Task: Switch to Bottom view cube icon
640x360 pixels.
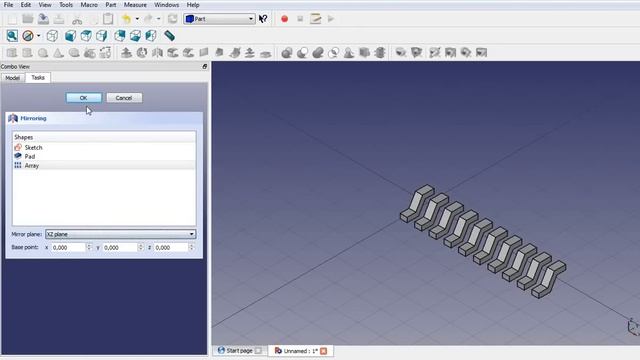Action: (x=135, y=36)
